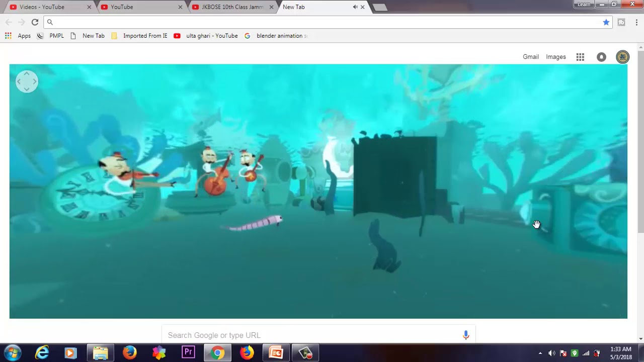Start voice search with the microphone
Viewport: 644px width, 362px height.
pos(466,335)
